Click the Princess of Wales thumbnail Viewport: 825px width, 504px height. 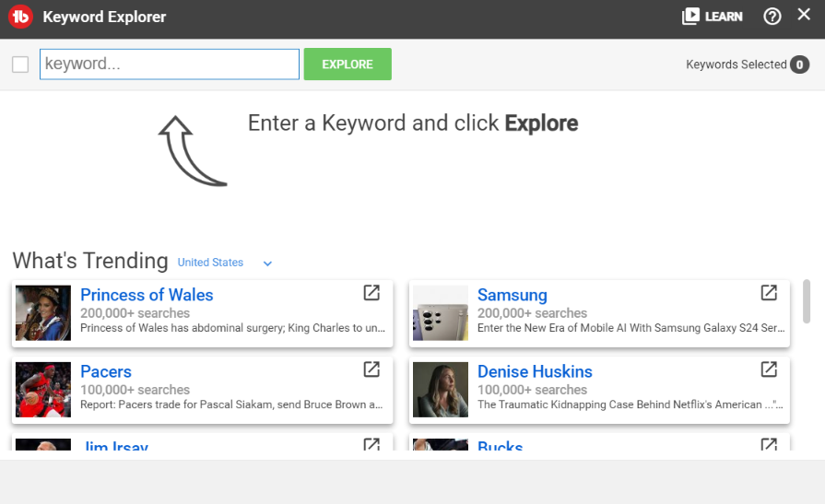tap(43, 313)
